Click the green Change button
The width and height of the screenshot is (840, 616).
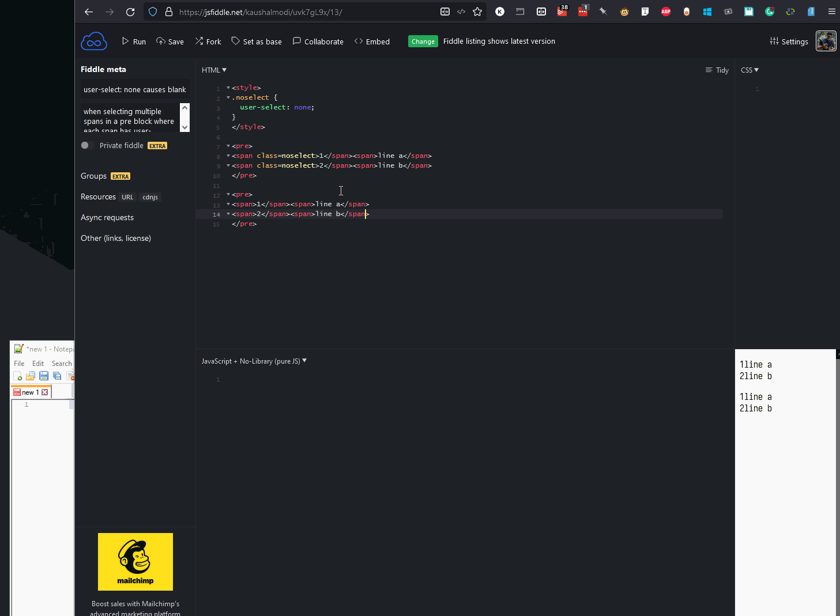[x=423, y=41]
